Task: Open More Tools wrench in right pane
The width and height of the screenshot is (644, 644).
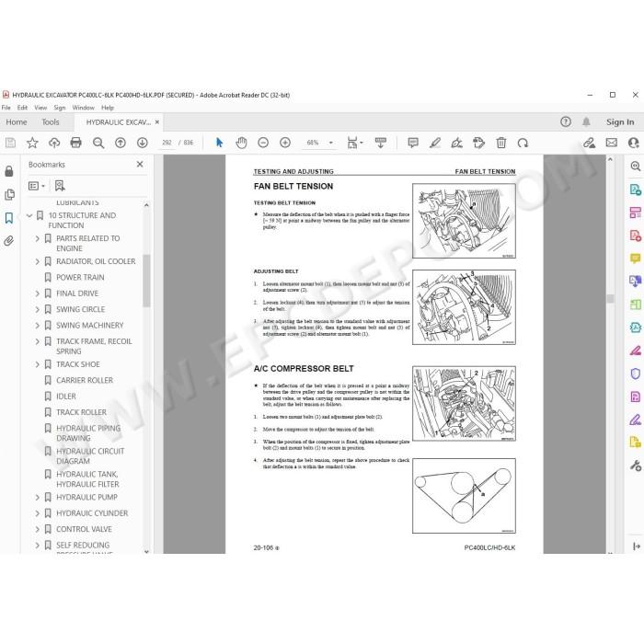Action: 635,466
